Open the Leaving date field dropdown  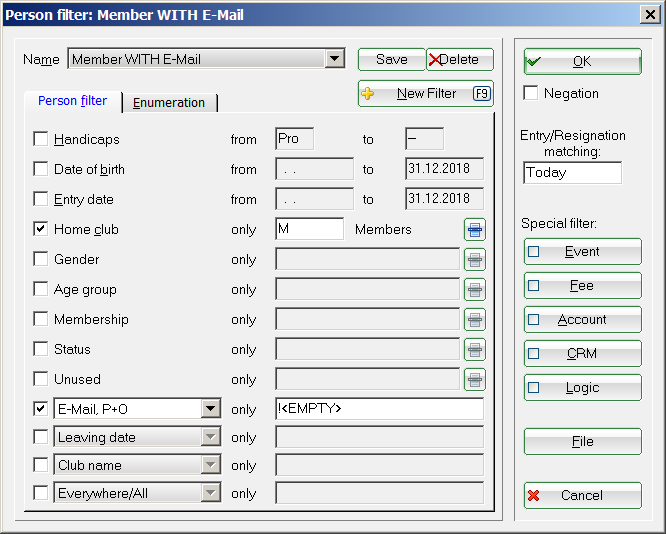[x=210, y=437]
